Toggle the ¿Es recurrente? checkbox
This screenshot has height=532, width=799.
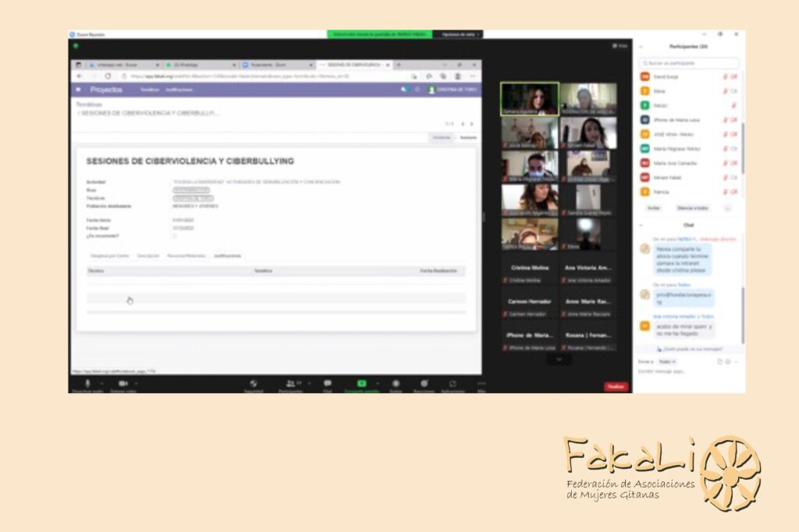175,236
